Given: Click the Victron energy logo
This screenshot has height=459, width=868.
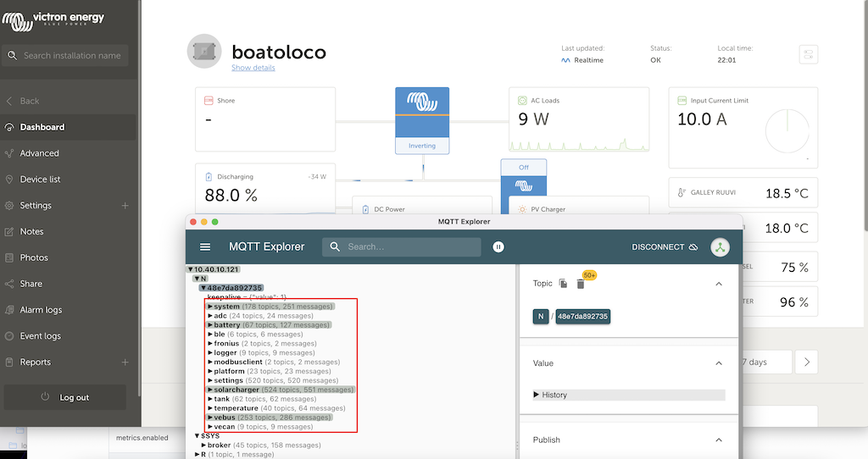Looking at the screenshot, I should (53, 20).
